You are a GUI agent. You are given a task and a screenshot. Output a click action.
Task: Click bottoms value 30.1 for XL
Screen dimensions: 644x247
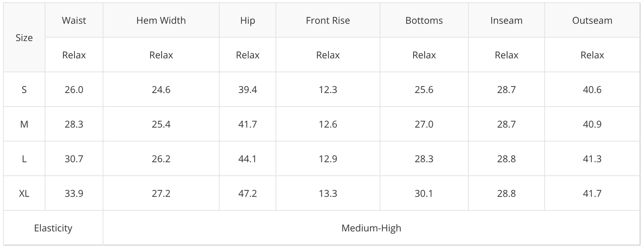424,193
